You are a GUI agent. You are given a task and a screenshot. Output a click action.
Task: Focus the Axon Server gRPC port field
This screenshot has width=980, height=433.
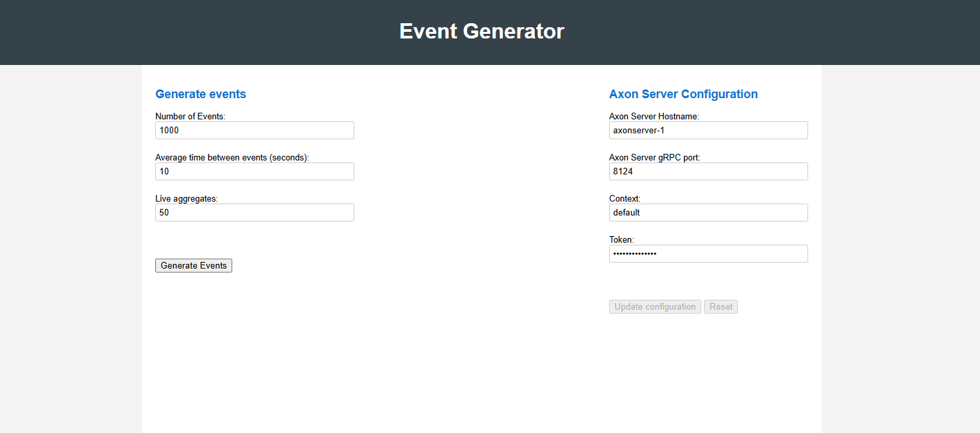click(x=708, y=171)
